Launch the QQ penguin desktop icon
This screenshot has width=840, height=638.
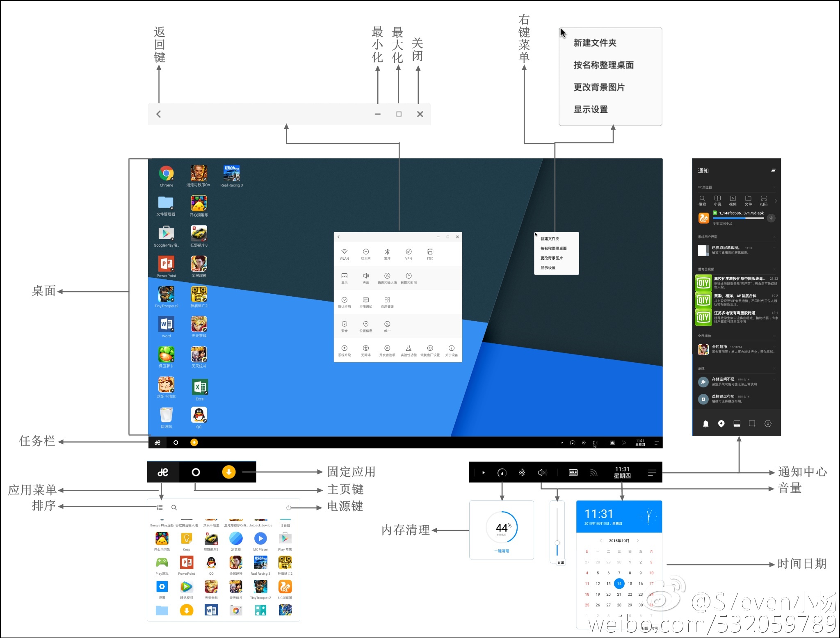[x=199, y=415]
